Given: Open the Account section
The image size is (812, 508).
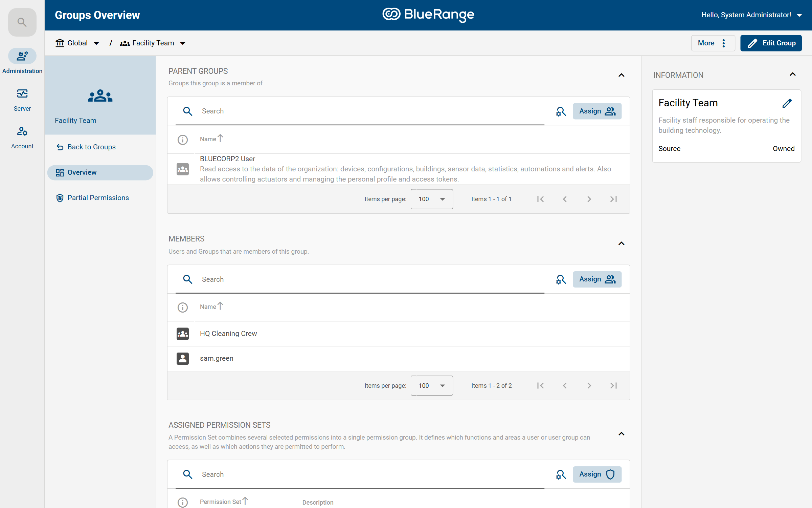Looking at the screenshot, I should click(x=22, y=137).
